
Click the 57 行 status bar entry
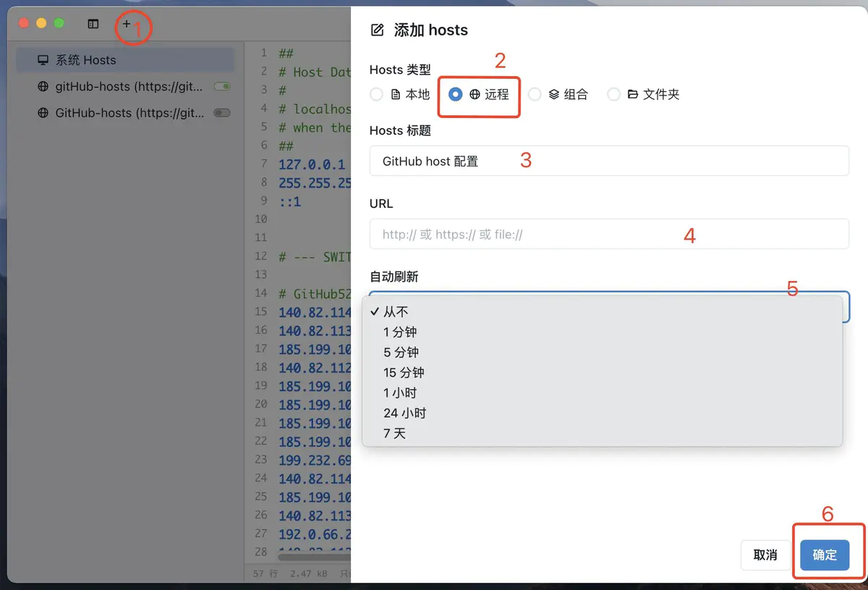[x=265, y=573]
